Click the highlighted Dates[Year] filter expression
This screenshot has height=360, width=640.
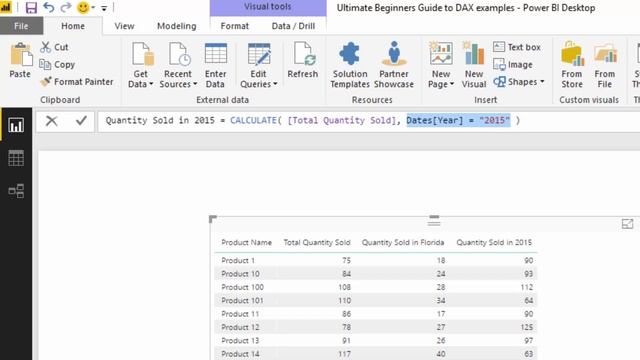(x=458, y=120)
